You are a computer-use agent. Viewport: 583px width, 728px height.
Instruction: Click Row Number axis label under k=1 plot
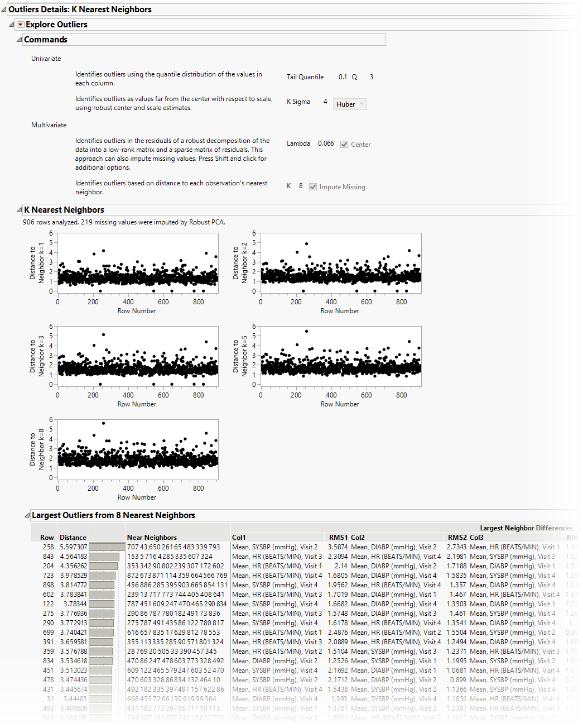point(137,311)
